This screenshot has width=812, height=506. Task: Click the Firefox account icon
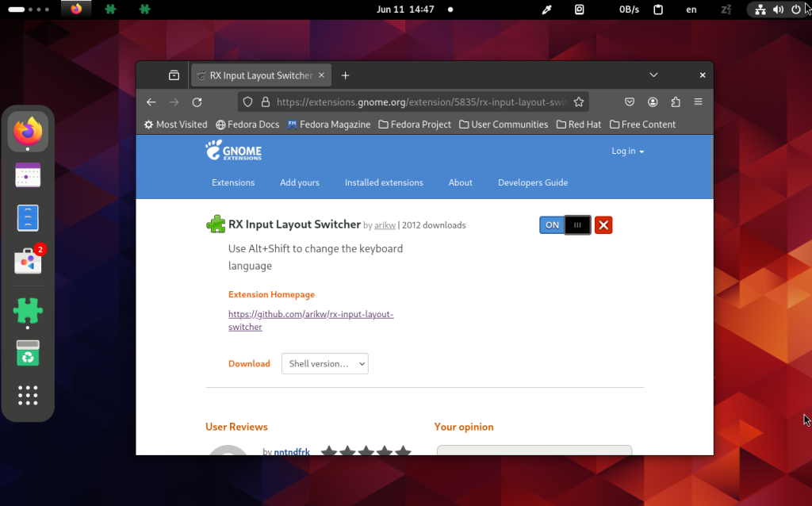click(x=653, y=102)
